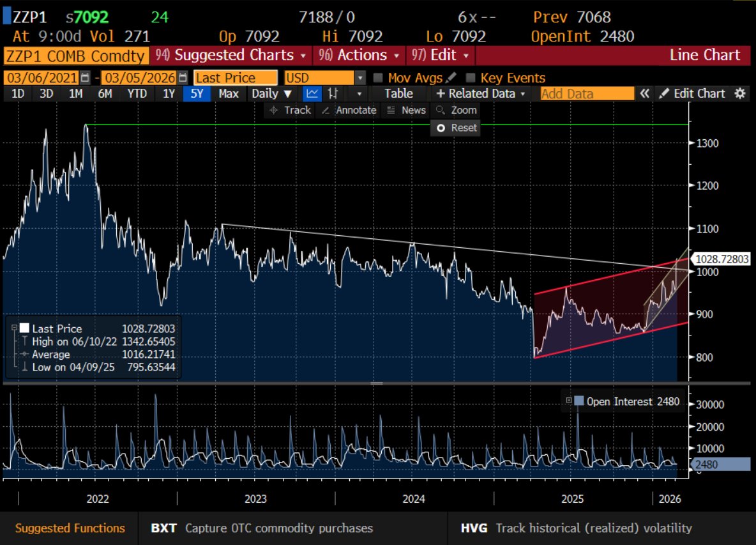Image resolution: width=756 pixels, height=545 pixels.
Task: Select the 5Y range tab
Action: click(197, 93)
